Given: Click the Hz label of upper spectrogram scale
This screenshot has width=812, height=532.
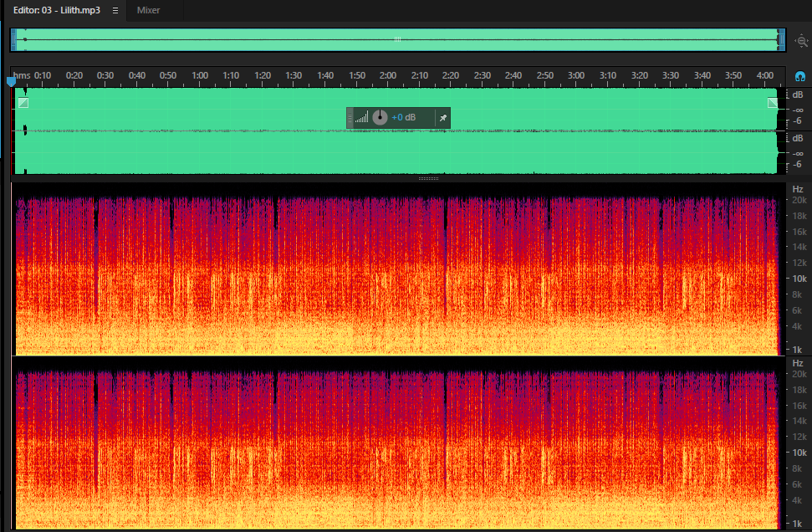Looking at the screenshot, I should coord(798,189).
